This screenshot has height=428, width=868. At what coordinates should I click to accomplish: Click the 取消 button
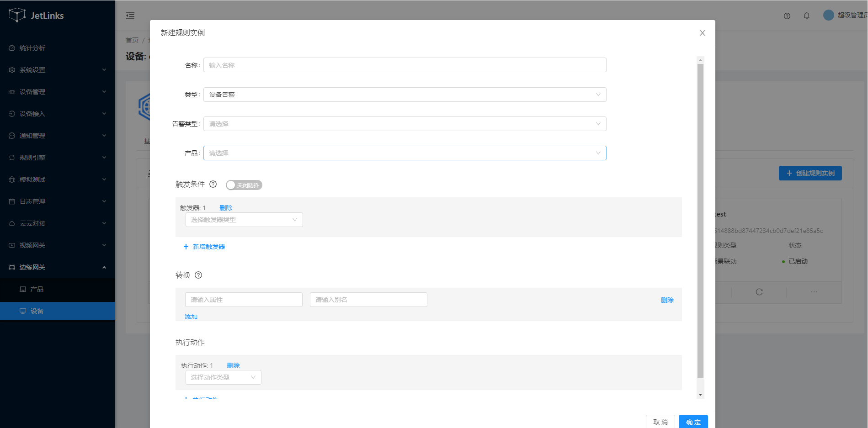click(x=660, y=422)
